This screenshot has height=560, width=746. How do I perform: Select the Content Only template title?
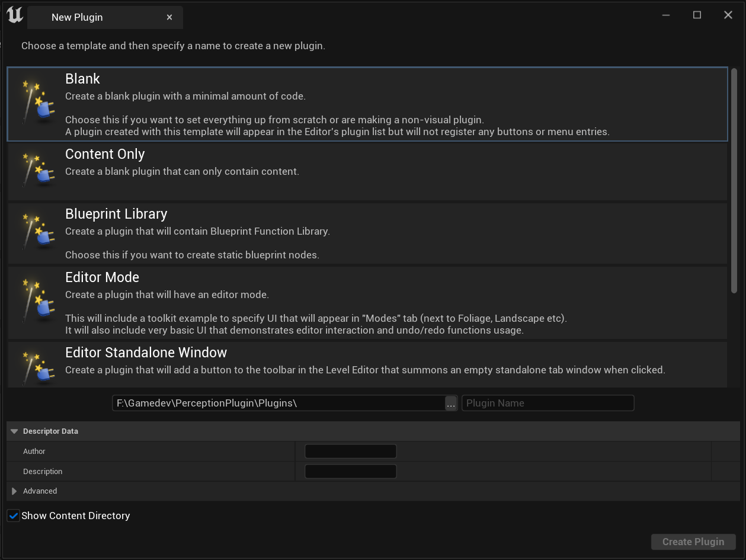click(105, 154)
